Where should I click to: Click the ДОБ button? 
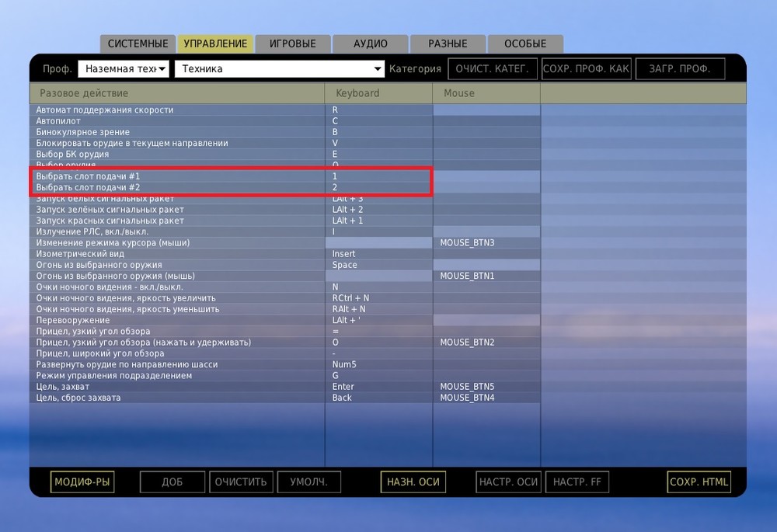(x=172, y=482)
